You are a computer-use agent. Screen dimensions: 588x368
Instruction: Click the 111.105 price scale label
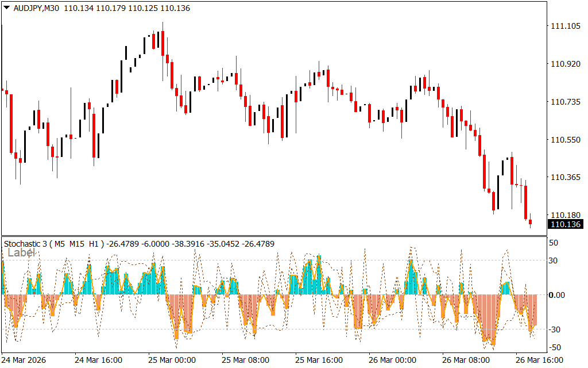pos(565,26)
